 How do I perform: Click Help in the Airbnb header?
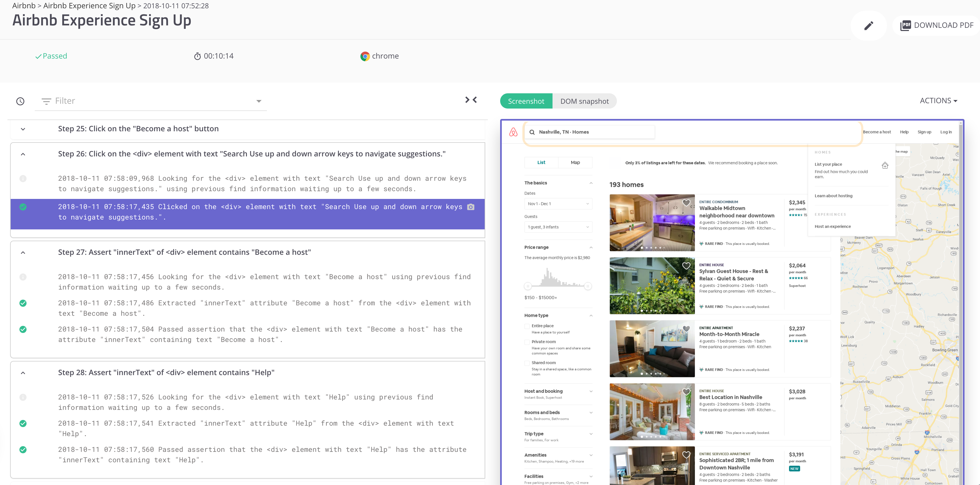(904, 132)
